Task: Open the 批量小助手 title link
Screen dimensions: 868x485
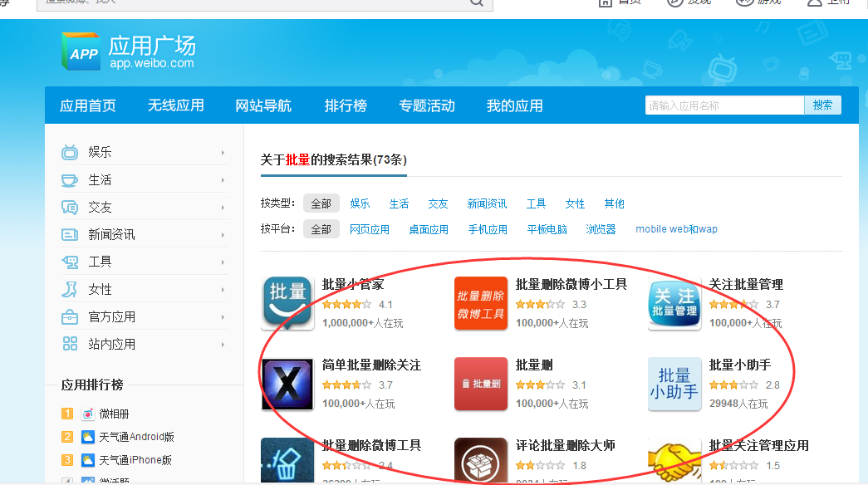Action: click(740, 365)
